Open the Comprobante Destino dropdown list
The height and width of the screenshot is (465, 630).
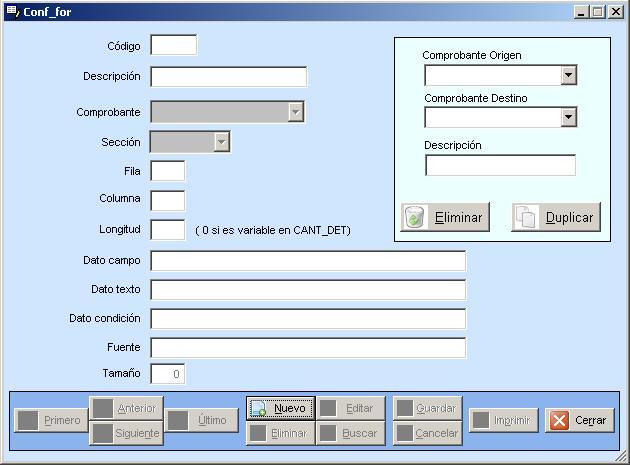pyautogui.click(x=568, y=117)
